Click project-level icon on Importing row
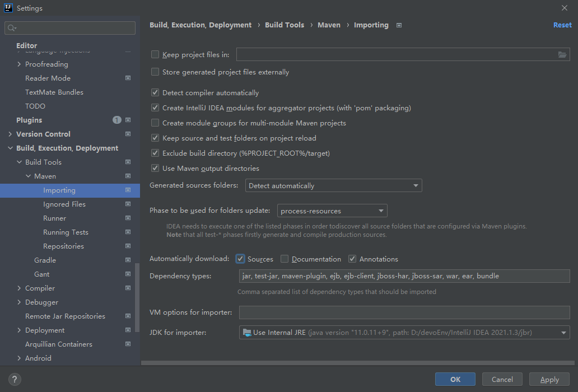 point(128,190)
